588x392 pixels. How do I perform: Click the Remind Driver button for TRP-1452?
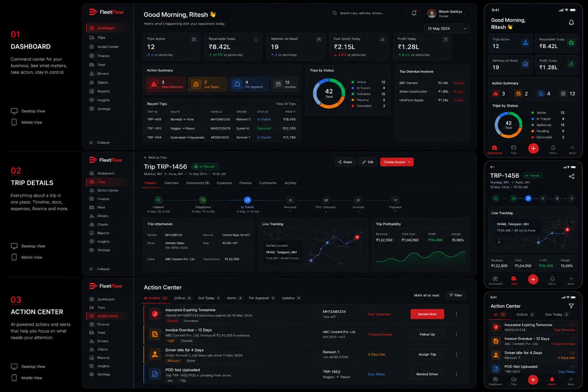click(x=427, y=374)
